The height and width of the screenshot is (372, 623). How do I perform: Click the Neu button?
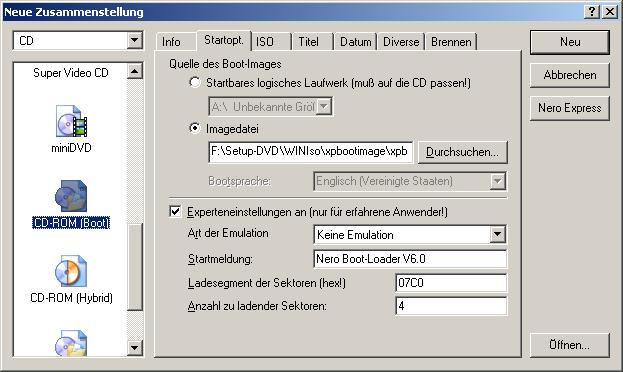[x=570, y=42]
